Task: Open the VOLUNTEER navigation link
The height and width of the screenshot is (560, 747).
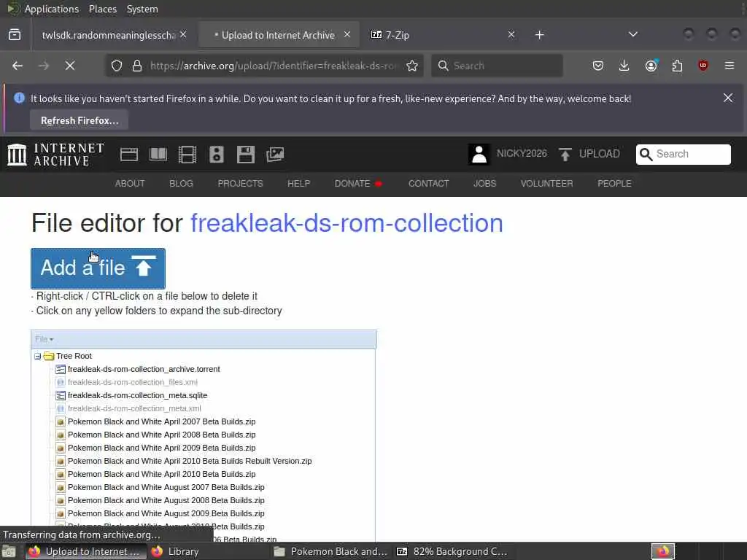Action: (546, 184)
